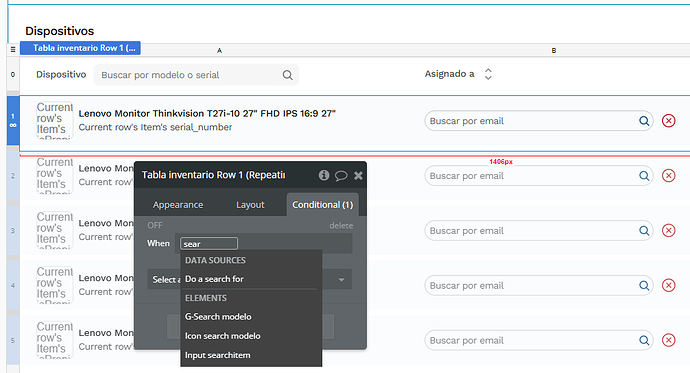Select the Tabla inventario Row 1 element label
The height and width of the screenshot is (373, 690).
tap(80, 48)
